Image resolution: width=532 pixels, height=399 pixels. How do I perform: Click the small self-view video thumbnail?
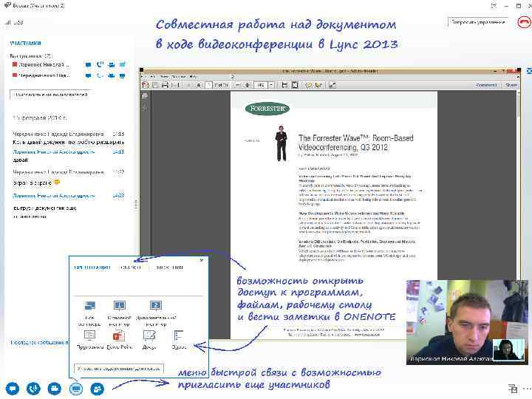(x=508, y=349)
